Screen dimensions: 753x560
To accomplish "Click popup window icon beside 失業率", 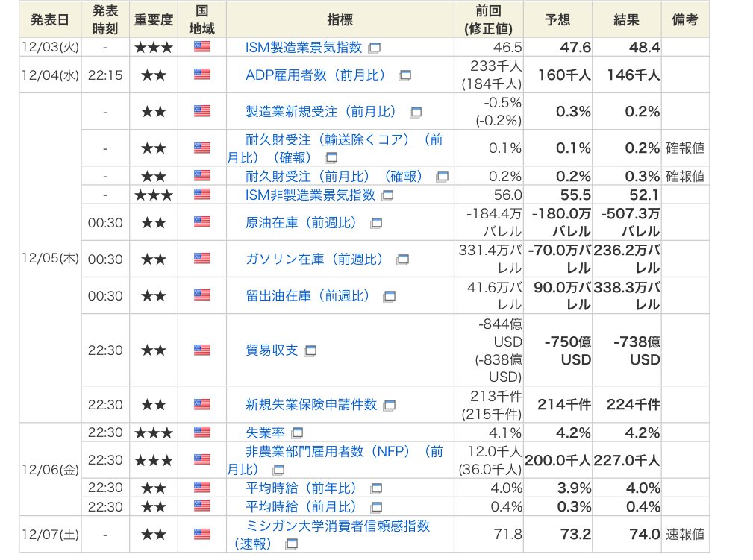I will tap(297, 433).
